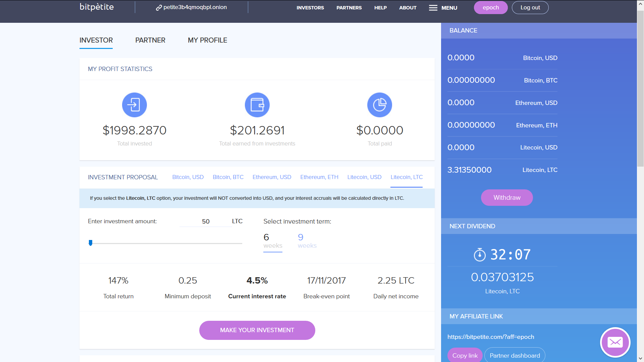Select Bitcoin, USD investment option
This screenshot has height=362, width=644.
(x=188, y=177)
